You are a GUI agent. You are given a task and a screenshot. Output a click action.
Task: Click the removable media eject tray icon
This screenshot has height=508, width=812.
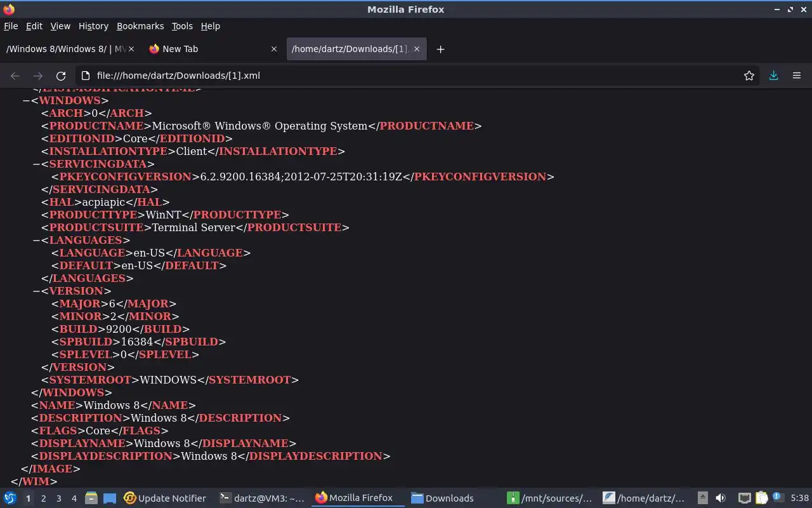point(702,498)
